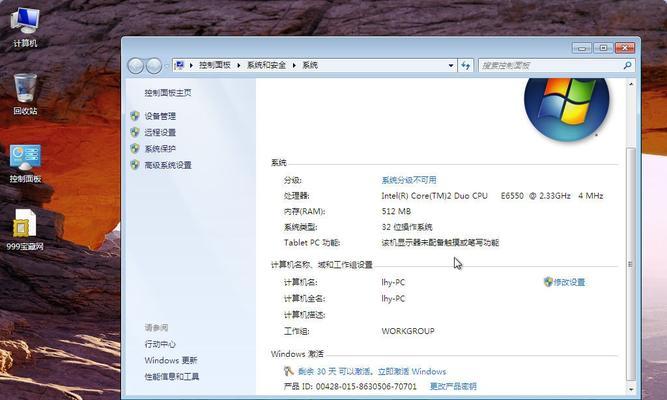Open 行动中心 link

coord(160,344)
